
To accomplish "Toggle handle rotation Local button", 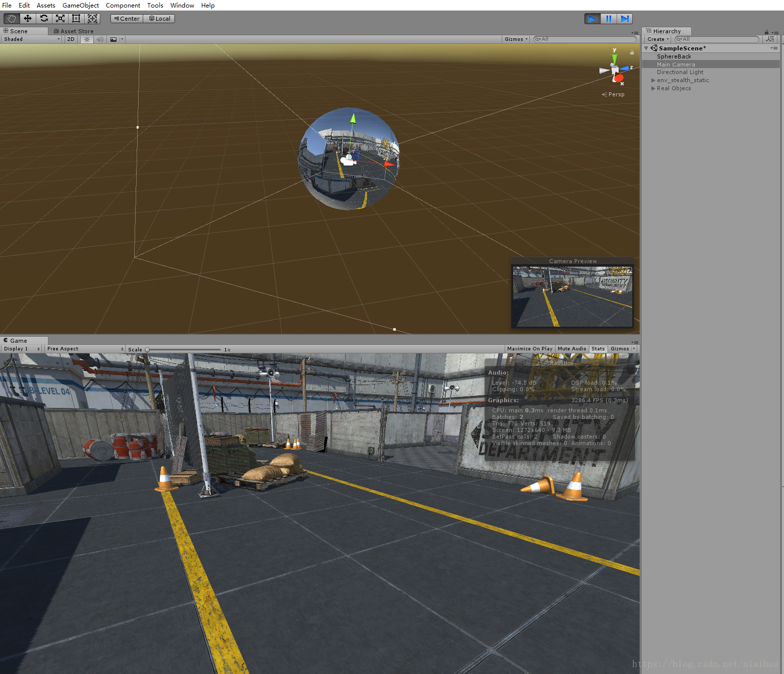I will (159, 19).
